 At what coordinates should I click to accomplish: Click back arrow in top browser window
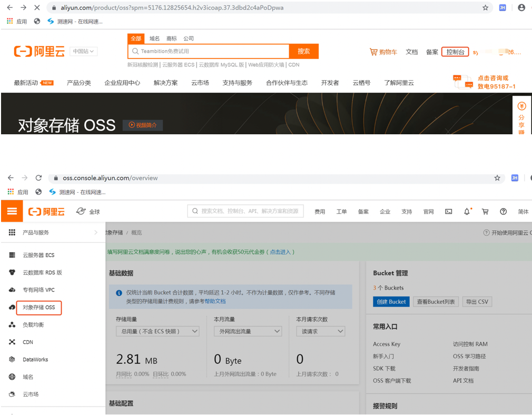[10, 7]
